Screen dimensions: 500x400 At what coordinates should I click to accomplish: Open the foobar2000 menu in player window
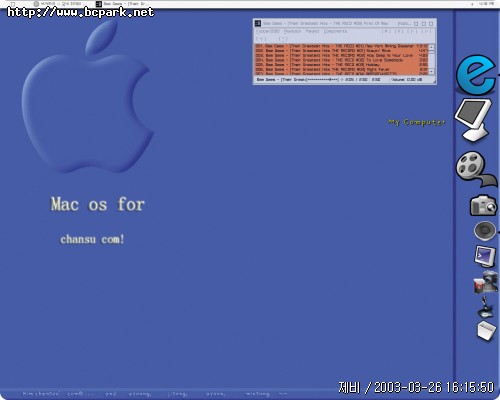[268, 31]
